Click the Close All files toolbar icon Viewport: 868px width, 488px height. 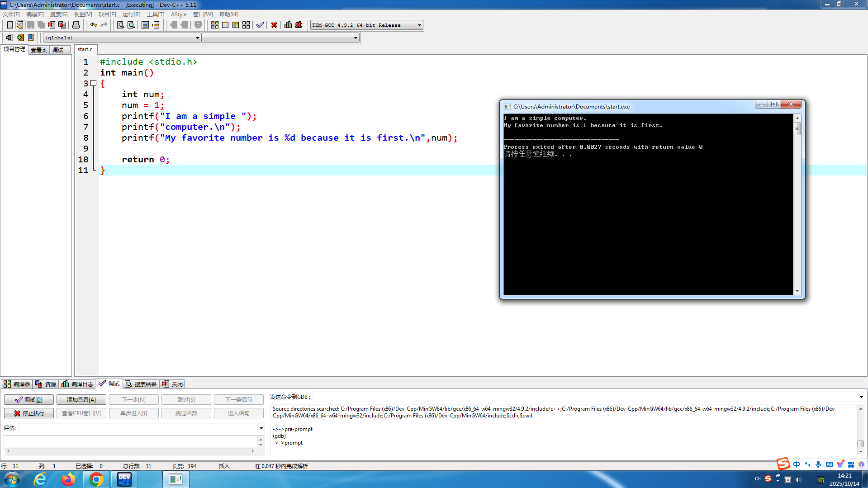tap(62, 25)
